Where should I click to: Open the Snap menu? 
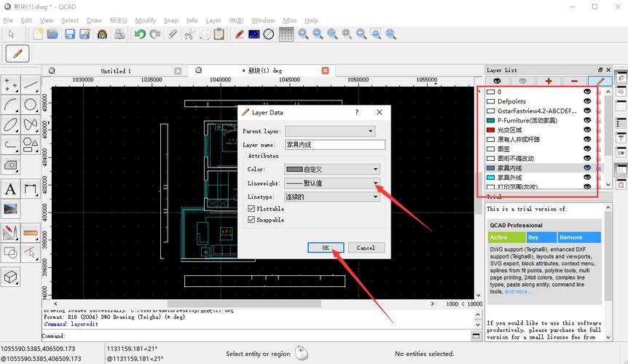click(x=171, y=20)
